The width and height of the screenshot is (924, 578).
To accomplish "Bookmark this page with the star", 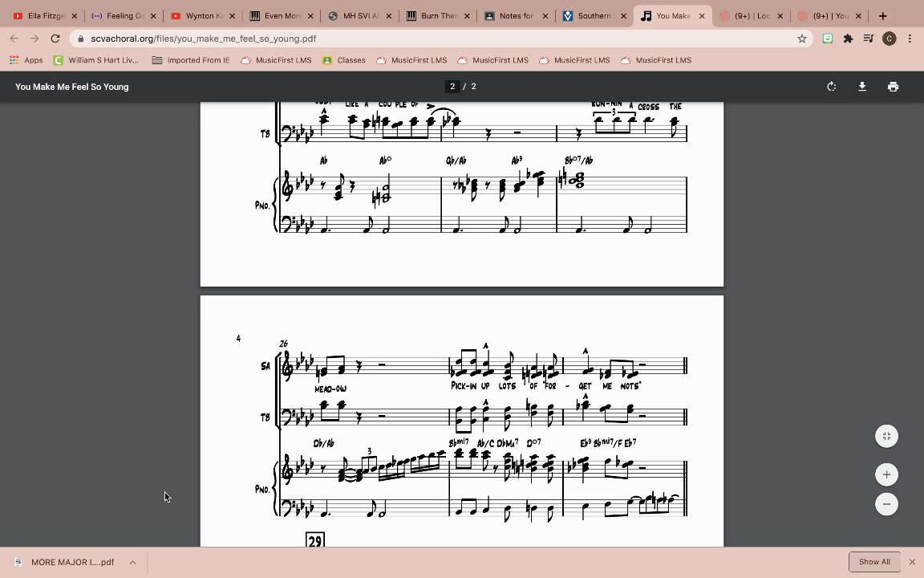I will coord(801,39).
